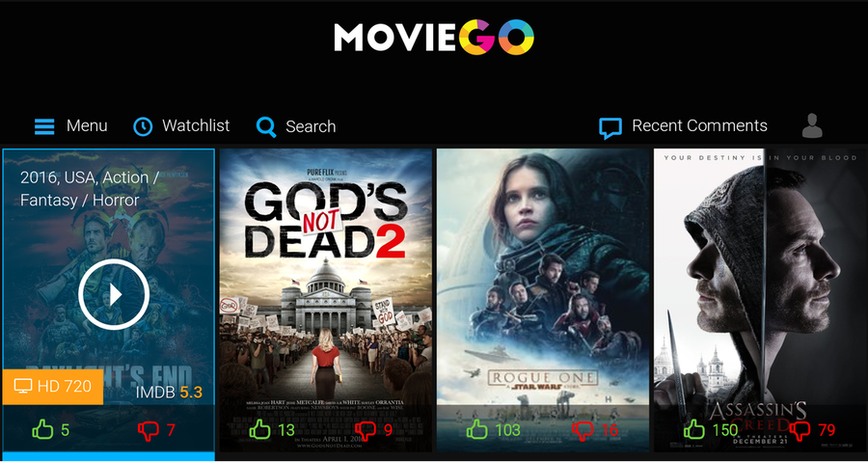Like Rogue One with thumbs up
The width and height of the screenshot is (868, 462).
[476, 430]
